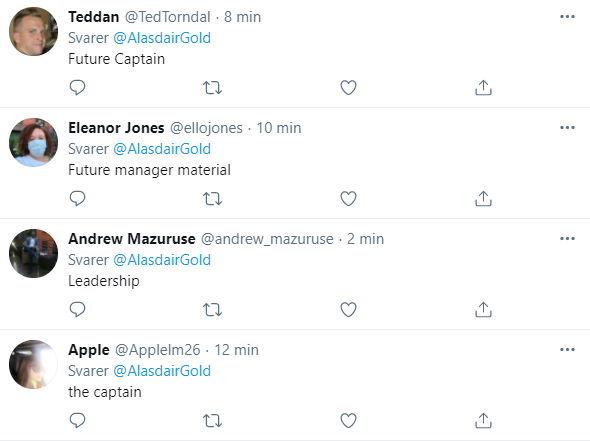Retweet Andrew Mazuruse's Leadership tweet
Viewport: 590px width, 441px height.
pyautogui.click(x=213, y=310)
